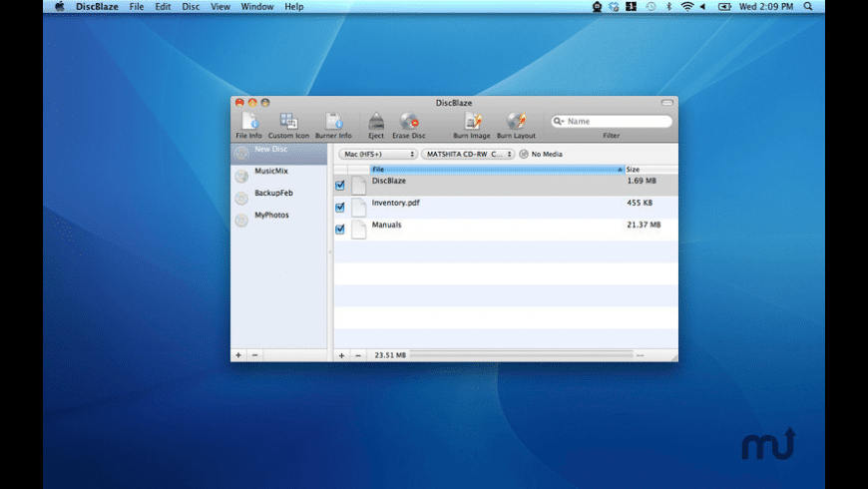Viewport: 868px width, 489px height.
Task: Open the MATSHITA CD-RW burner dropdown
Action: [468, 154]
